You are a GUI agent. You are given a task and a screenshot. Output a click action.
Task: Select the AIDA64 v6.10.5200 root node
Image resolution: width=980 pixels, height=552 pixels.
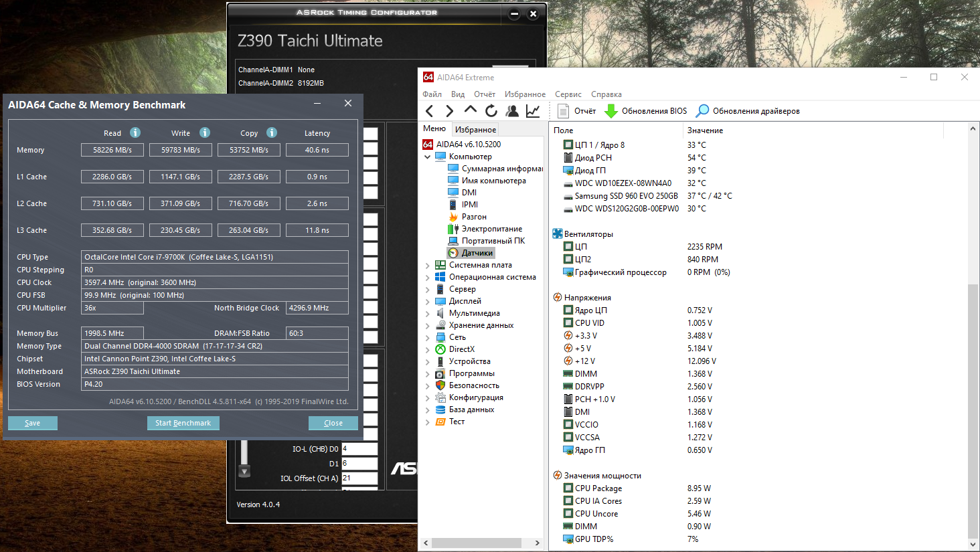[x=462, y=145]
